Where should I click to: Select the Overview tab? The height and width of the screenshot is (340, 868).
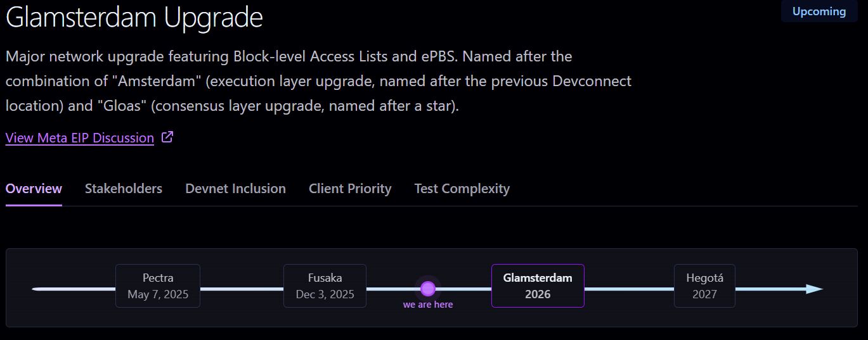34,189
